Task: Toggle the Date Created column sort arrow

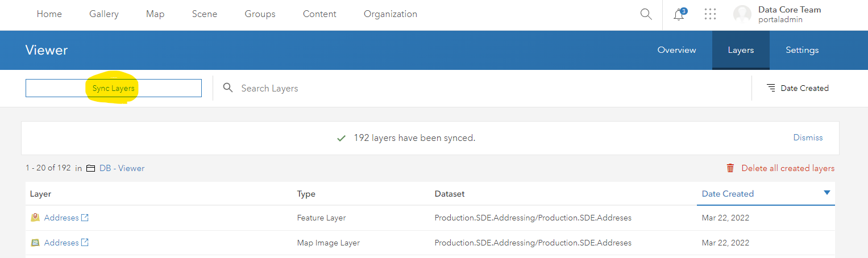Action: [x=827, y=193]
